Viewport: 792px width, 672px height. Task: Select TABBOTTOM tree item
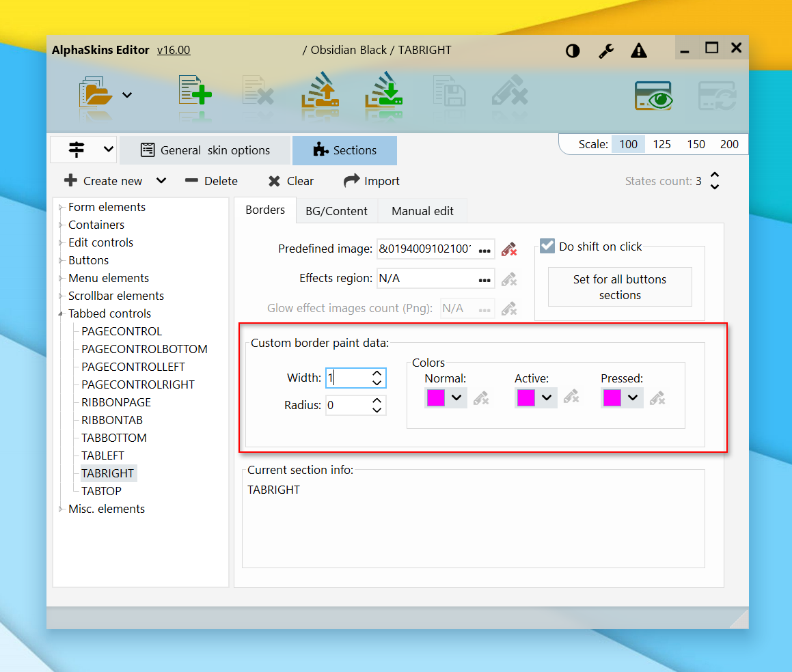click(x=114, y=438)
